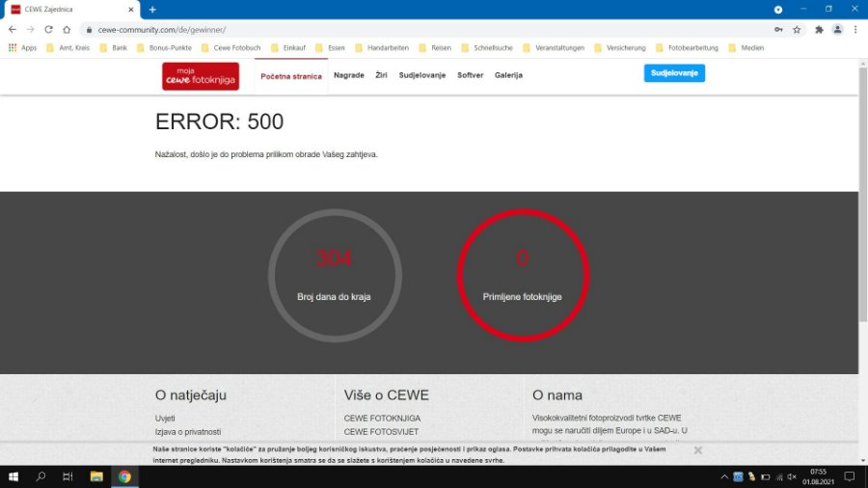868x488 pixels.
Task: Open the Essen bookmark folder
Action: (330, 48)
